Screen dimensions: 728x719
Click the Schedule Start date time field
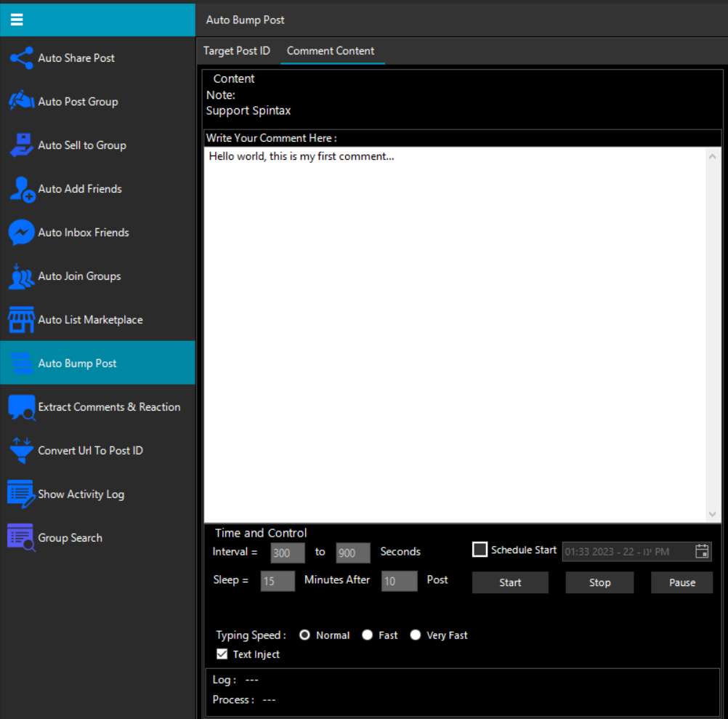tap(636, 552)
